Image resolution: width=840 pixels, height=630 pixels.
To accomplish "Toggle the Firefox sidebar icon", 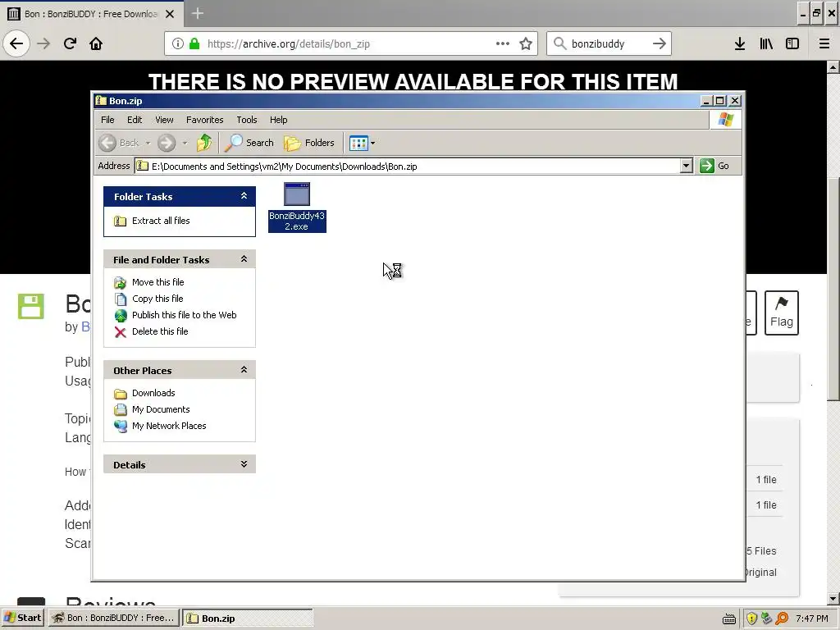I will [x=792, y=43].
